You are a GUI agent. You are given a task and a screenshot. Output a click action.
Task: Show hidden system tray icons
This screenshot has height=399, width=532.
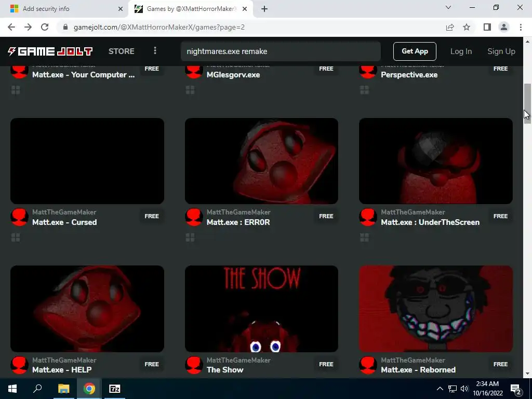(x=440, y=389)
